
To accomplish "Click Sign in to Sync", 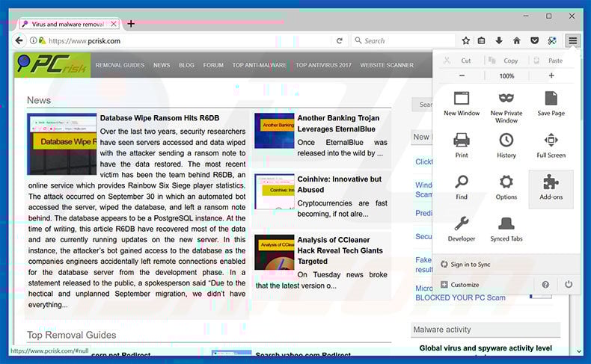I will [466, 265].
